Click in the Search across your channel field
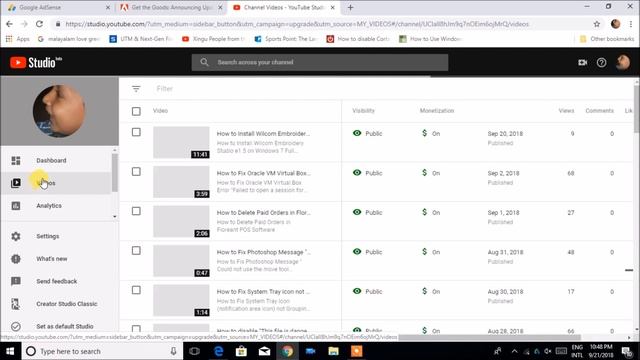The image size is (640, 360). [x=320, y=62]
